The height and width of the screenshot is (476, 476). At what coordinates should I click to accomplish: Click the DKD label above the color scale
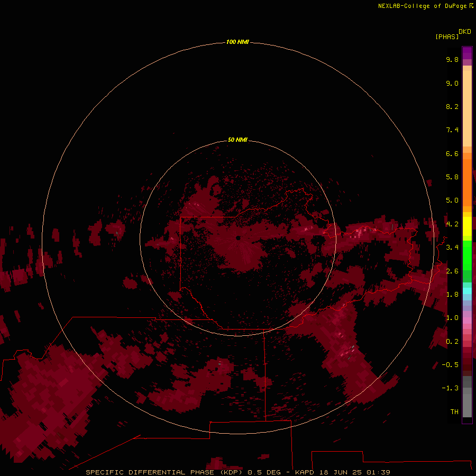pyautogui.click(x=465, y=32)
